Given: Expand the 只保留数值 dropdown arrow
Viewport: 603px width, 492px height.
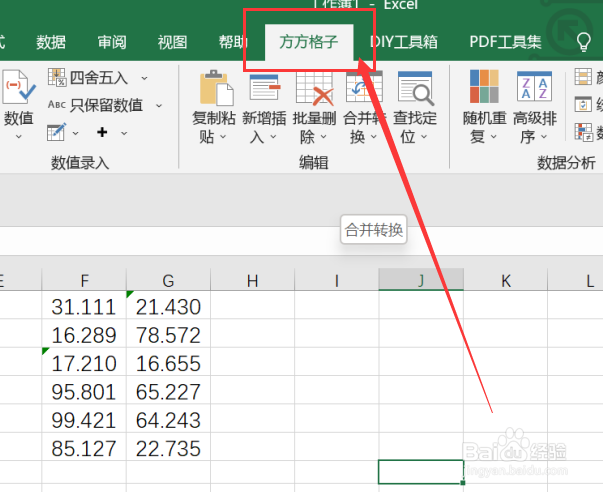Looking at the screenshot, I should [x=158, y=105].
